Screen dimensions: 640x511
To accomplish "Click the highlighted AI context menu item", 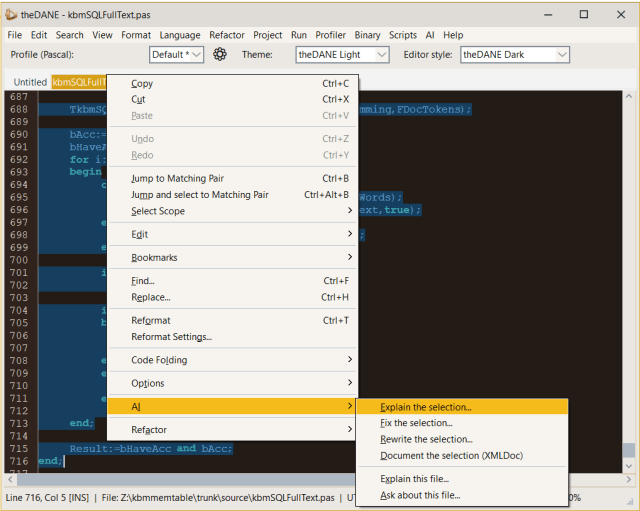I will 232,407.
